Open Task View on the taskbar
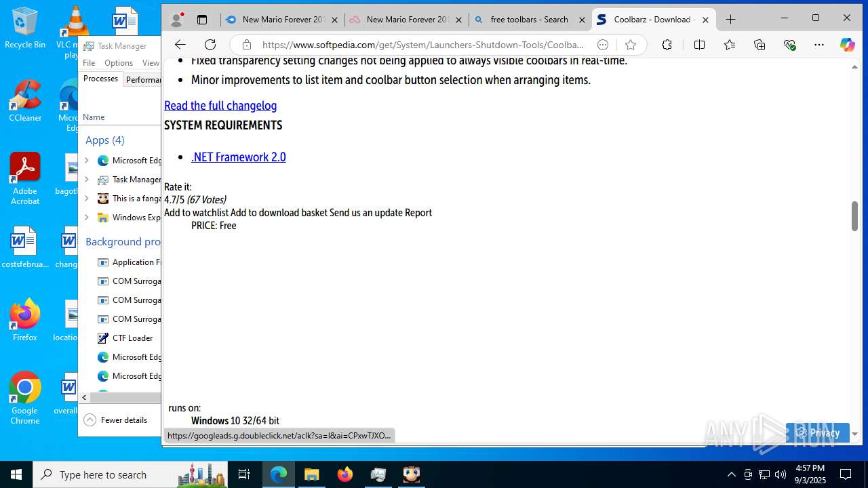Viewport: 868px width, 488px height. [244, 474]
